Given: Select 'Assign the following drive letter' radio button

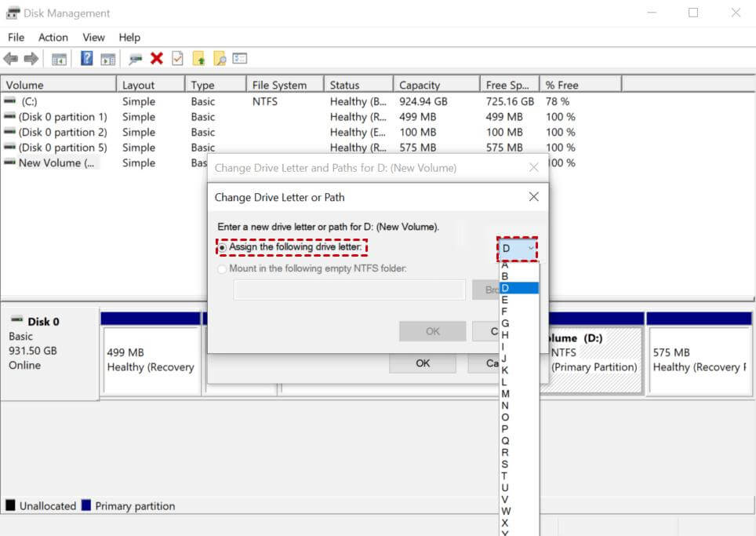Looking at the screenshot, I should 222,247.
